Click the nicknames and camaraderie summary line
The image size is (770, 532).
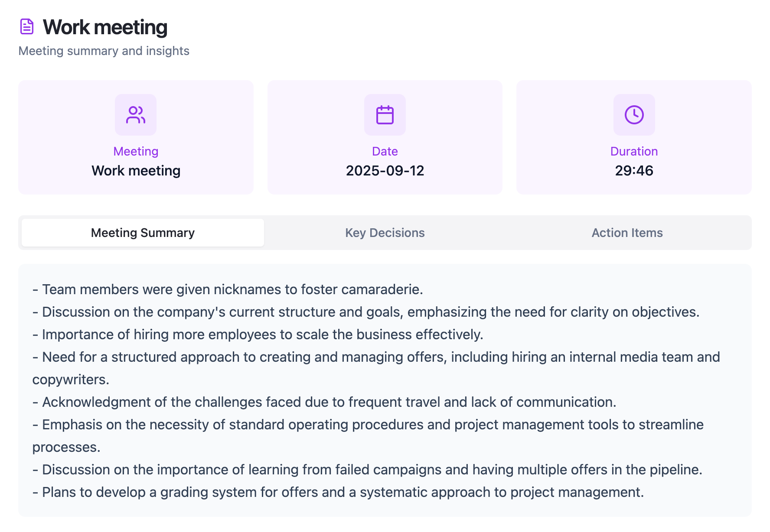(x=228, y=289)
